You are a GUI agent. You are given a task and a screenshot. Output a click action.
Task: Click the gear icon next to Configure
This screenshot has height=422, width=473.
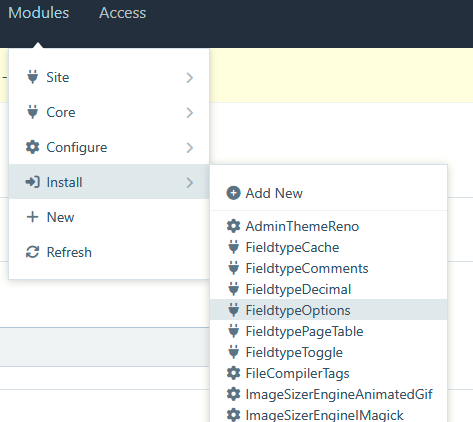(x=33, y=147)
